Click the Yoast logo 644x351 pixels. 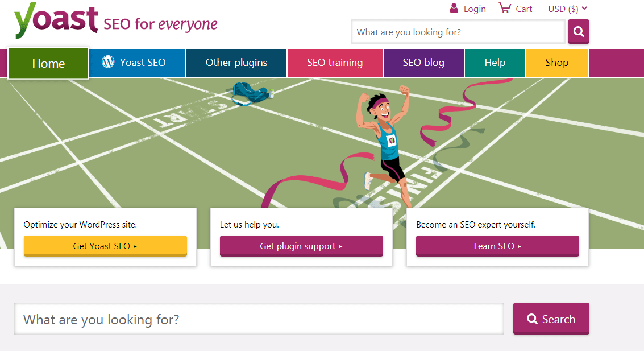click(x=56, y=20)
